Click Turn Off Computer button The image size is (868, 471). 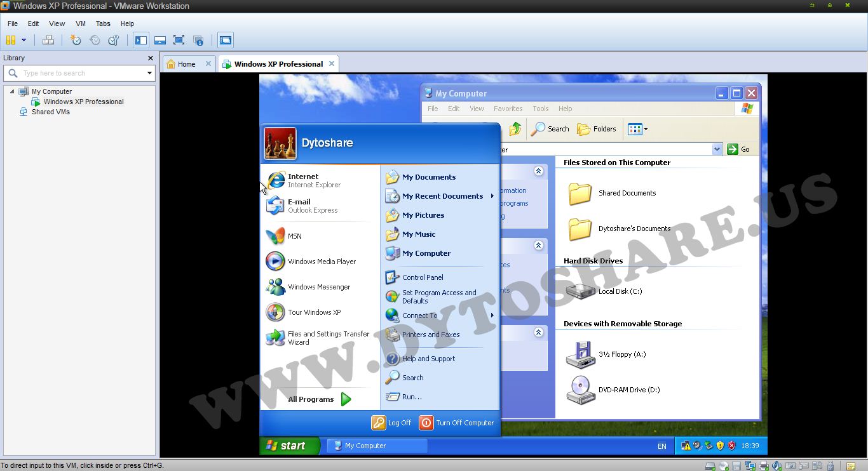[457, 423]
